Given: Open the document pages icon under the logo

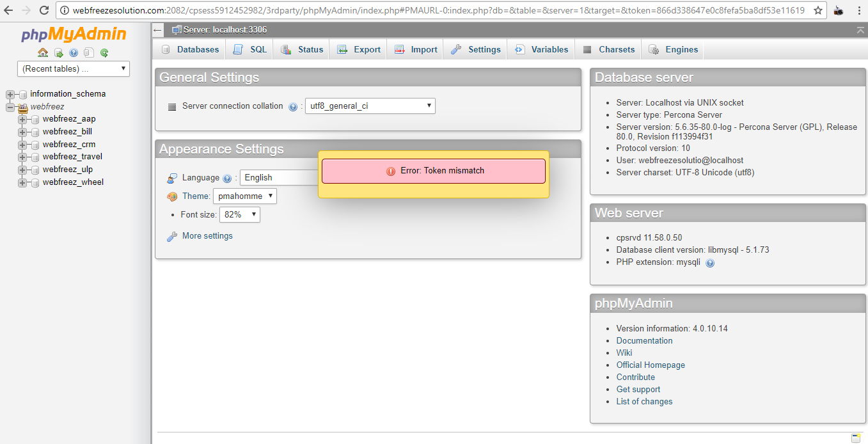Looking at the screenshot, I should (89, 53).
